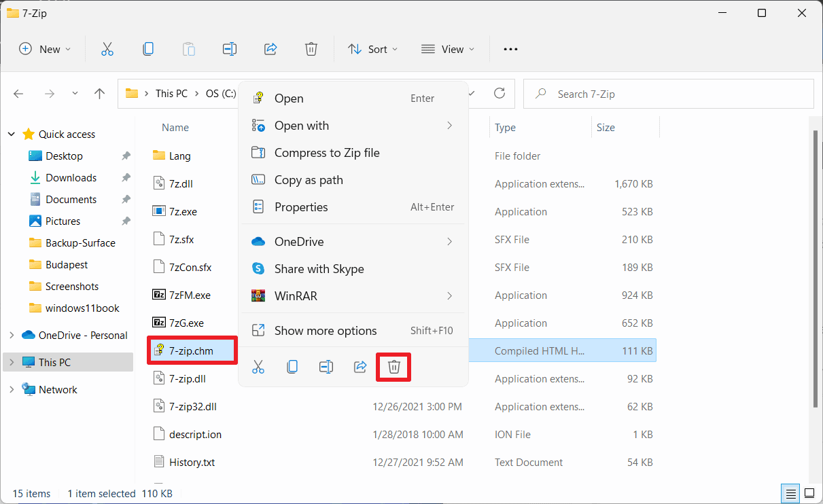Click the Delete icon in top toolbar

pos(311,49)
